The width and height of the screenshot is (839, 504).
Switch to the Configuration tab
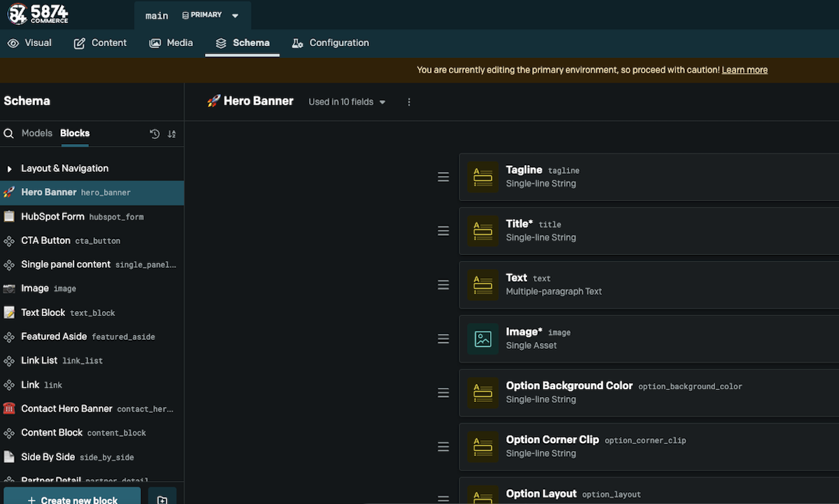click(x=330, y=43)
